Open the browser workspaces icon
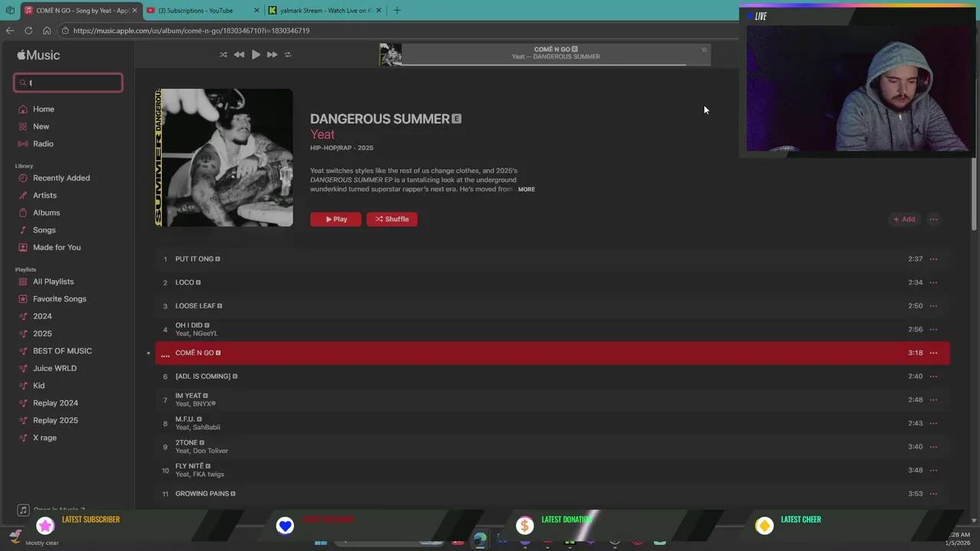 pos(9,11)
